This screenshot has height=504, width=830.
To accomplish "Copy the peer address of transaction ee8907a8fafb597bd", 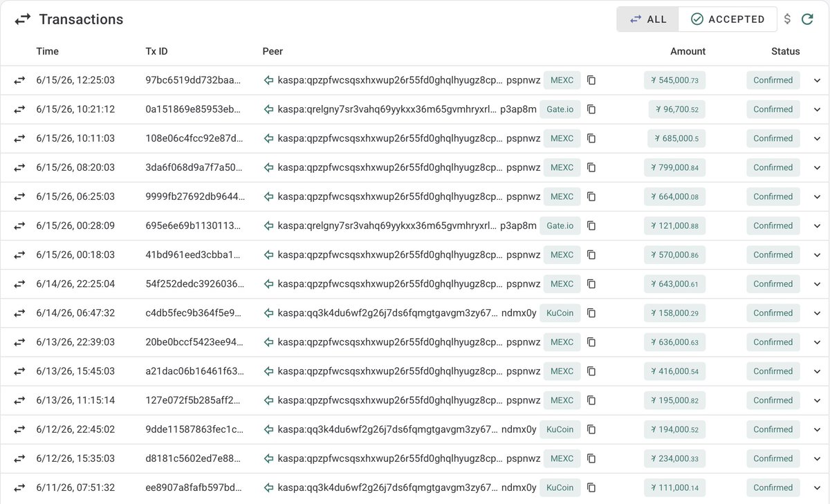I will [x=591, y=487].
